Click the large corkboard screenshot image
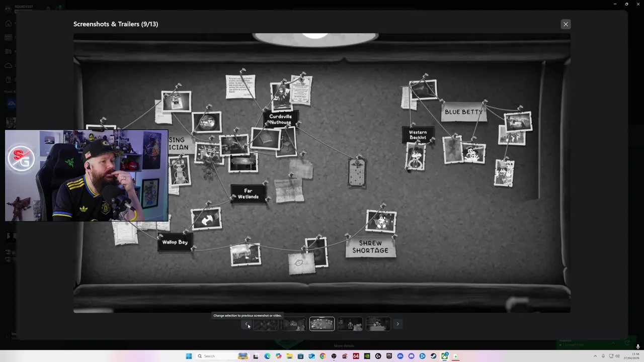The height and width of the screenshot is (362, 644). 322,173
